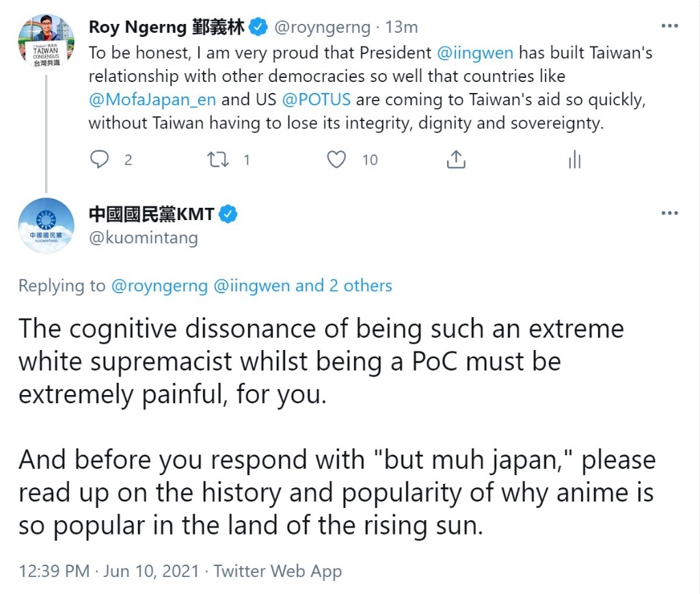
Task: Open the more options menu on Roy's tweet
Action: tap(670, 26)
